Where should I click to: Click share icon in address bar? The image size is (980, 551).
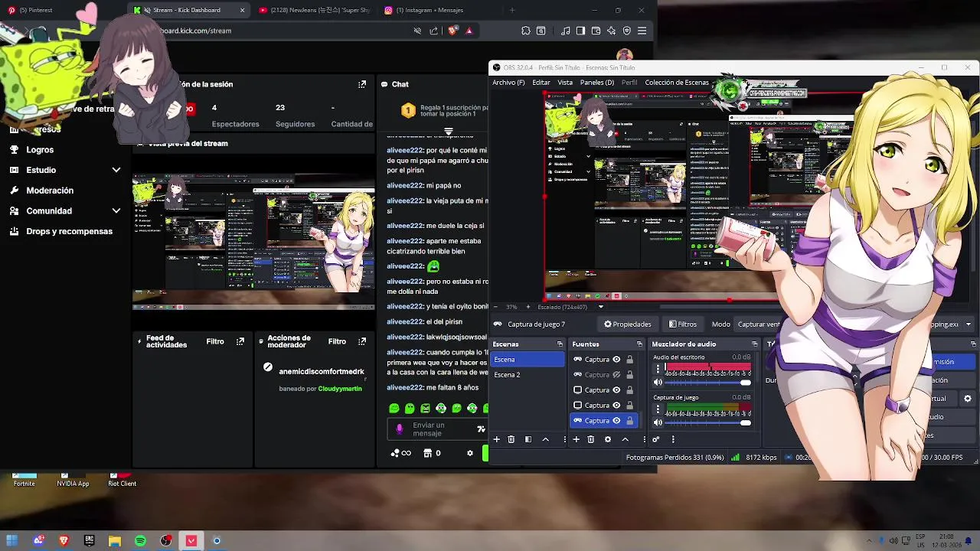pos(434,31)
